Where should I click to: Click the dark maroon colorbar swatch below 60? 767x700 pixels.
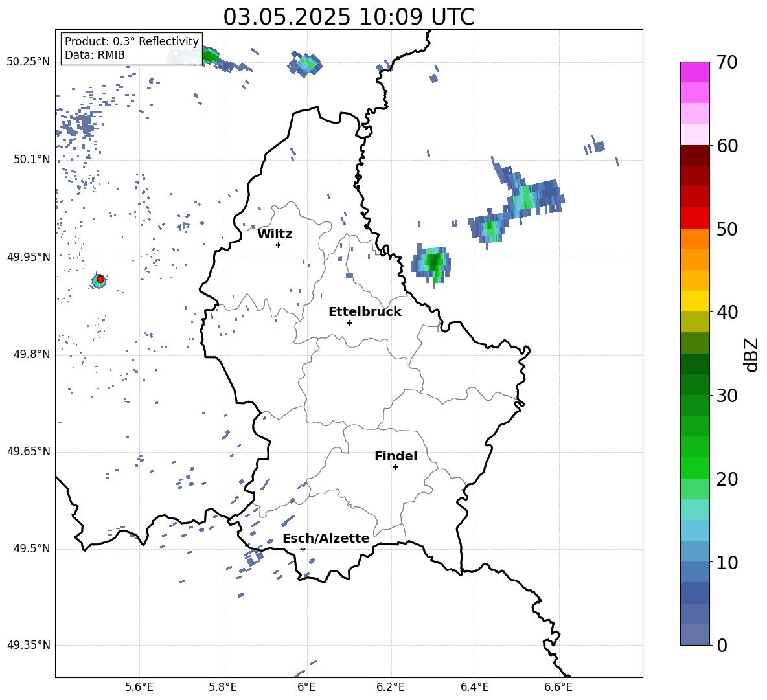coord(694,155)
